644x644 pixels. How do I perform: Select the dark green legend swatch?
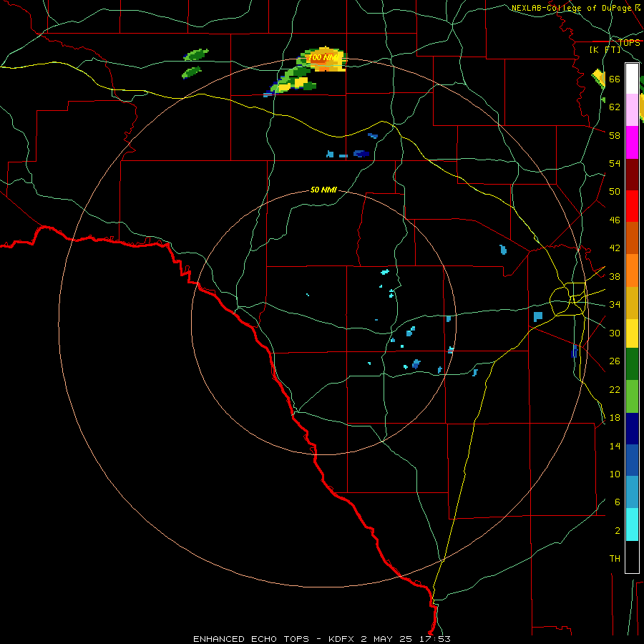click(x=632, y=364)
